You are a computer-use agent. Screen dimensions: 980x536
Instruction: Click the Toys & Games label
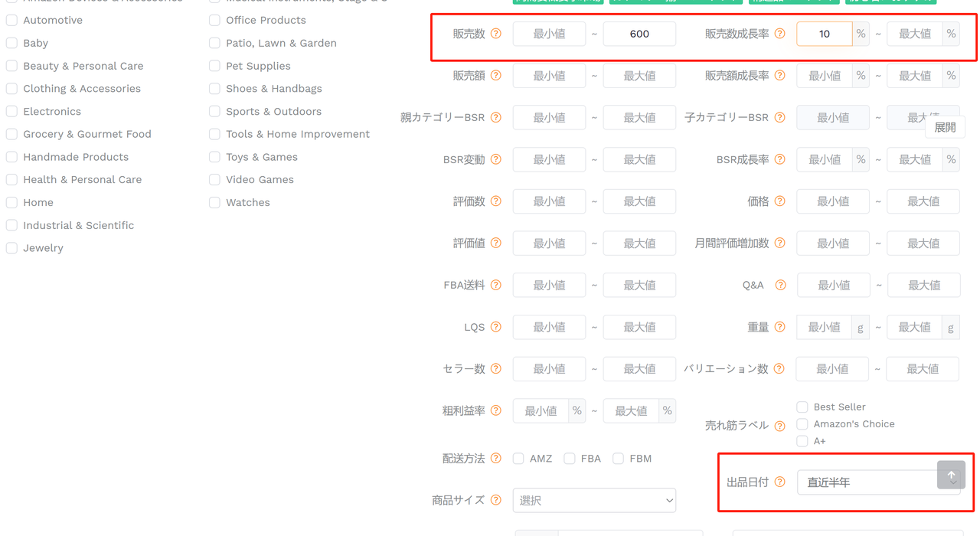pos(262,157)
